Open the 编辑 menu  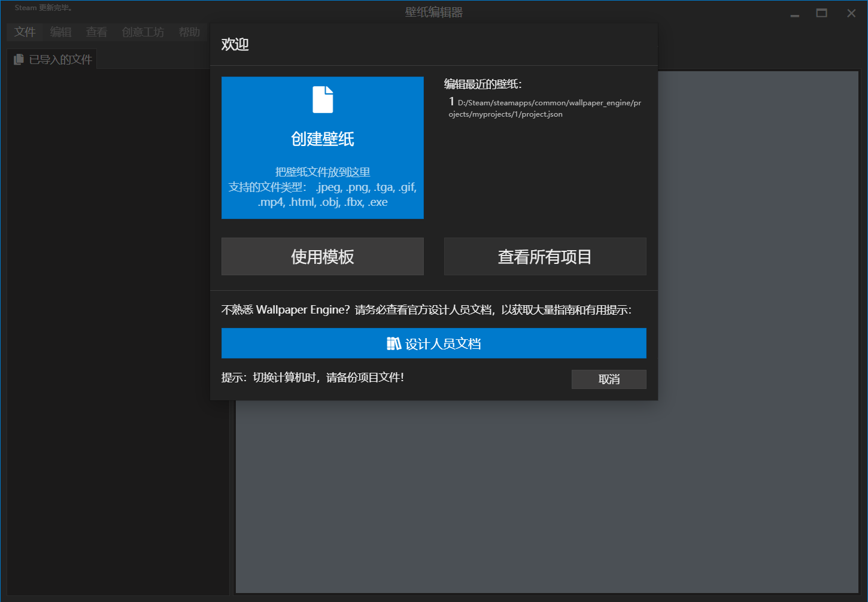click(60, 32)
